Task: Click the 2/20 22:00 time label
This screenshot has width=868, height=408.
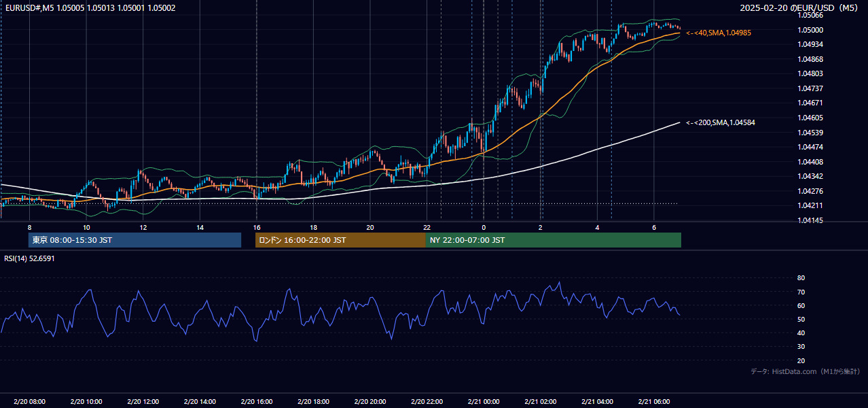Action: [427, 401]
